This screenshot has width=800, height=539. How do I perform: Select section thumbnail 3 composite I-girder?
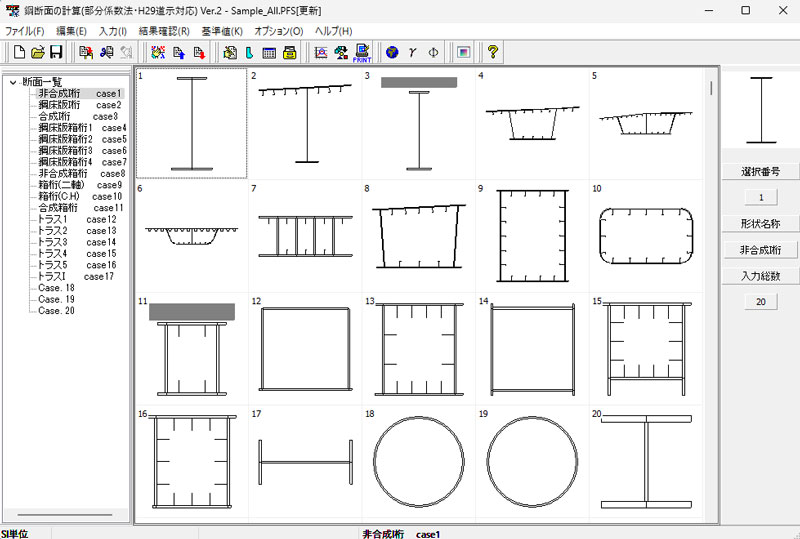(419, 124)
